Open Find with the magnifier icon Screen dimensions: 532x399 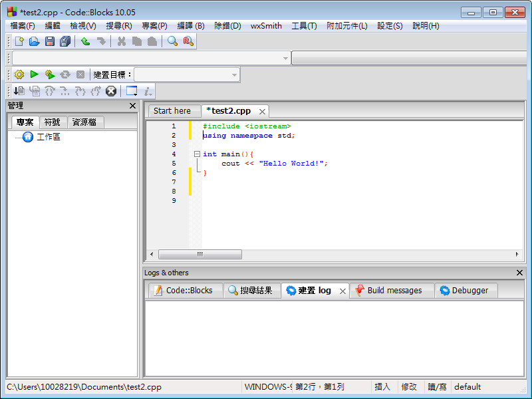tap(172, 41)
